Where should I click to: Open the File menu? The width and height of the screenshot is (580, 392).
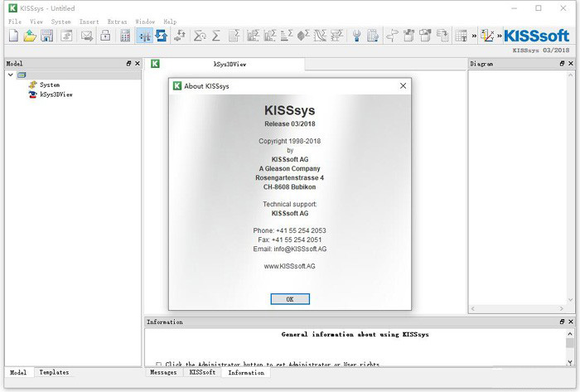15,22
